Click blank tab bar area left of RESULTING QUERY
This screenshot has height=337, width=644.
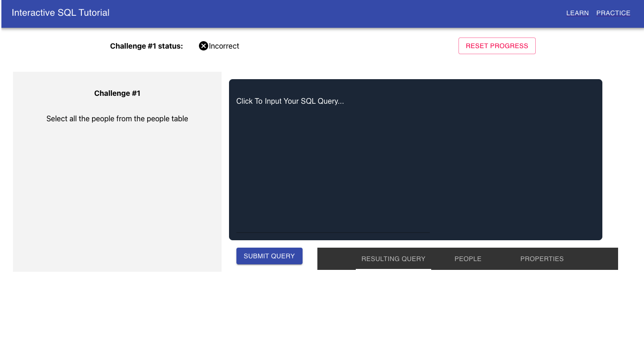335,259
